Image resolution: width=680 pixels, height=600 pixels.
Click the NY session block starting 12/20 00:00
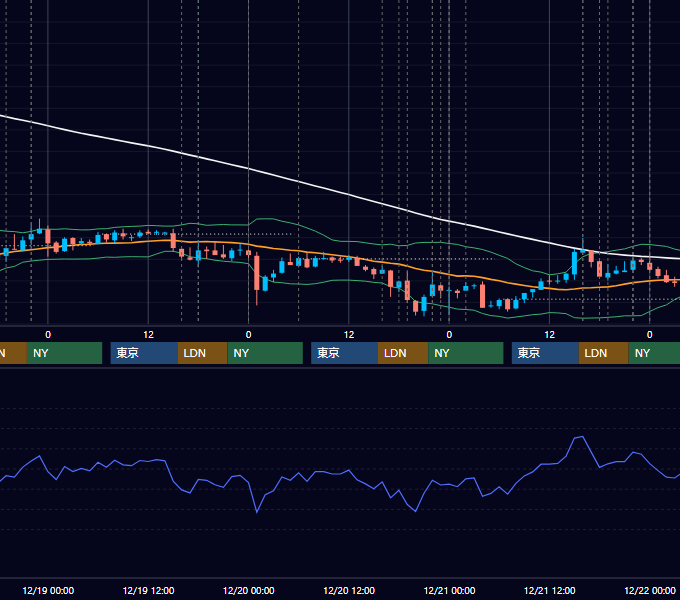click(x=265, y=353)
